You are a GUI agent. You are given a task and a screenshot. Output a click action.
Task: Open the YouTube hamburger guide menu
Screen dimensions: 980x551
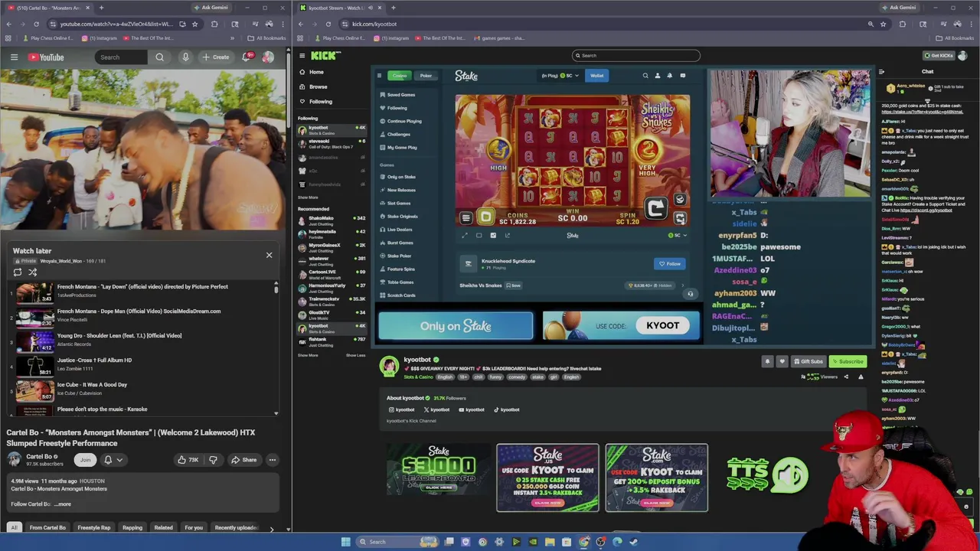(x=14, y=57)
